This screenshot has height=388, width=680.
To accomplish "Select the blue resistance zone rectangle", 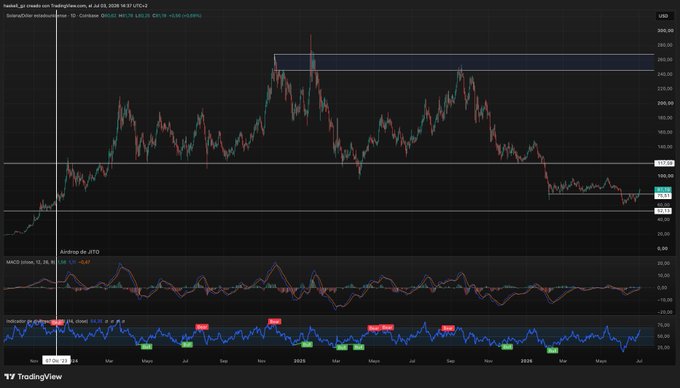I will point(464,62).
